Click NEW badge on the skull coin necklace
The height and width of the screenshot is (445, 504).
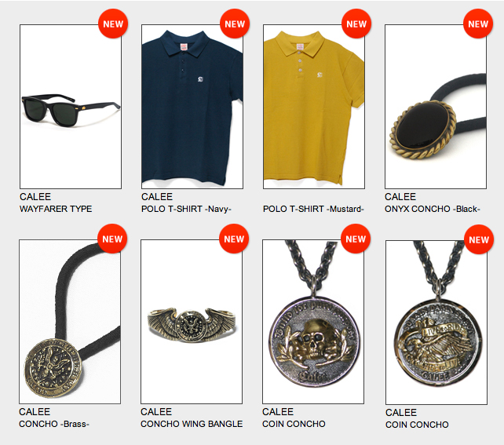coord(356,239)
